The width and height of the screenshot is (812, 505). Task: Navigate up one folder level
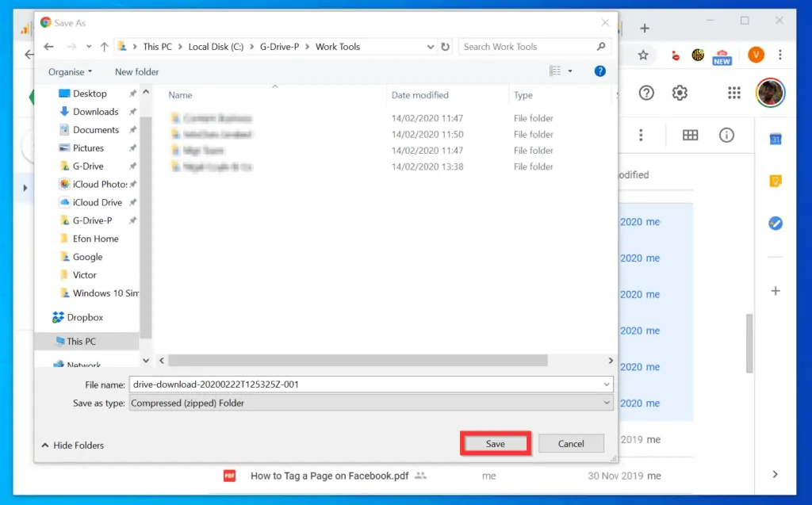pyautogui.click(x=104, y=46)
